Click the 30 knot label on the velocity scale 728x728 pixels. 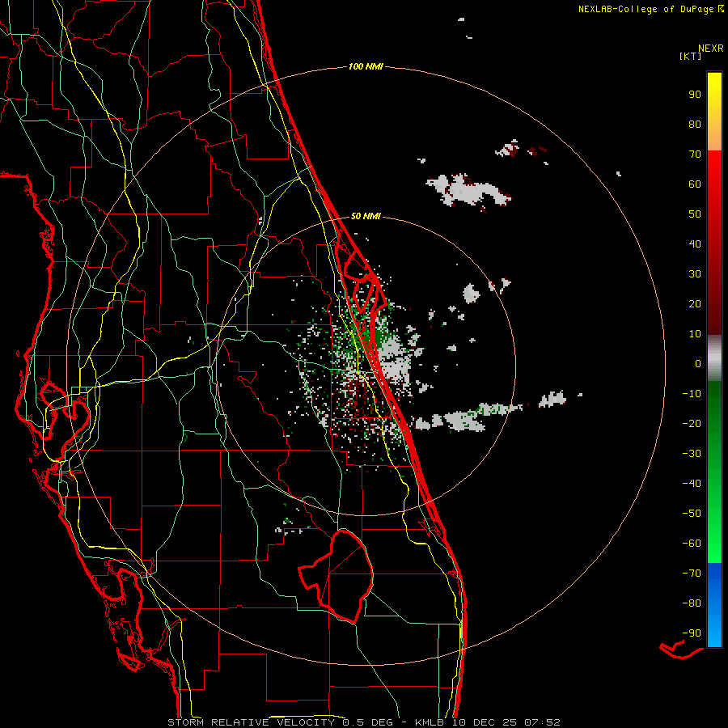pos(695,274)
